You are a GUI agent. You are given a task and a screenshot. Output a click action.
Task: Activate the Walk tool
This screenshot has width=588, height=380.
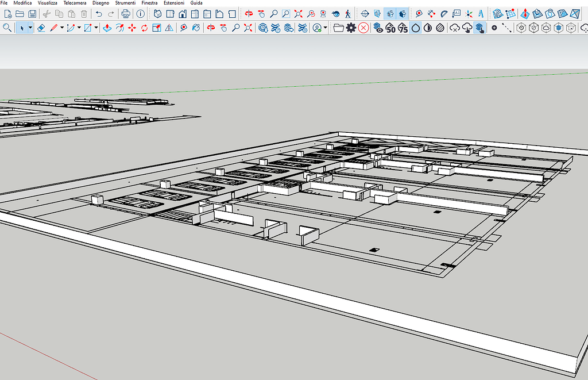point(348,13)
